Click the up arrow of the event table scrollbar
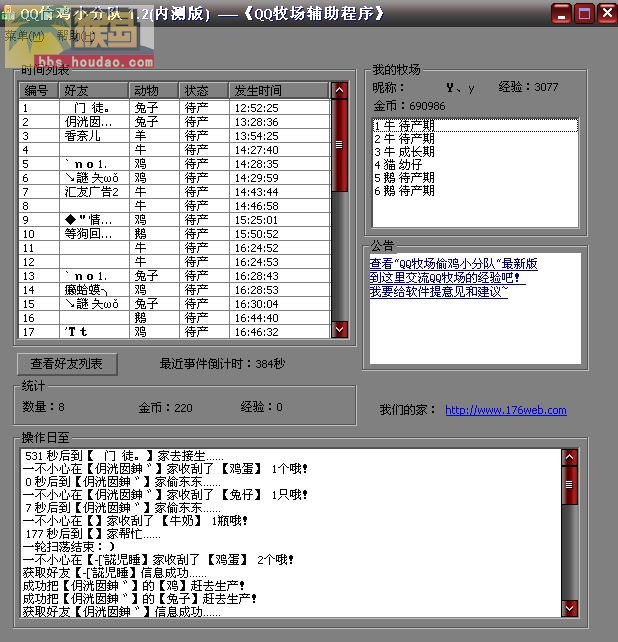The height and width of the screenshot is (642, 618). point(340,90)
